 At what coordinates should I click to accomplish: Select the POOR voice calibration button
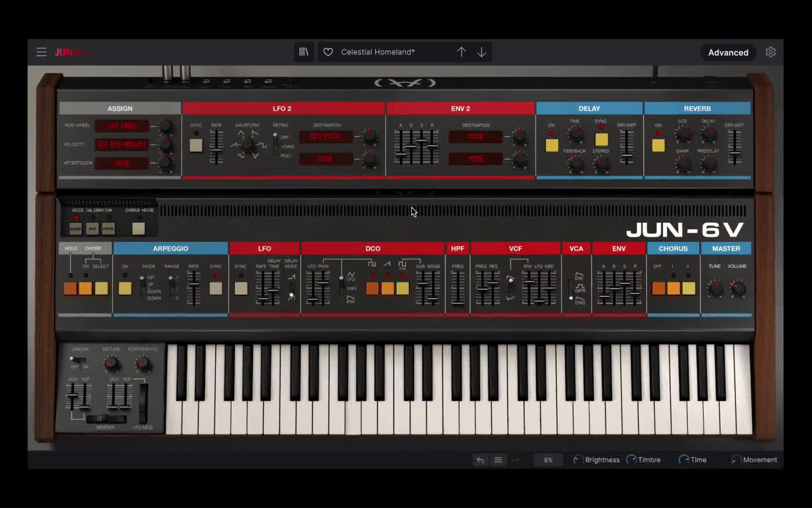(x=108, y=228)
